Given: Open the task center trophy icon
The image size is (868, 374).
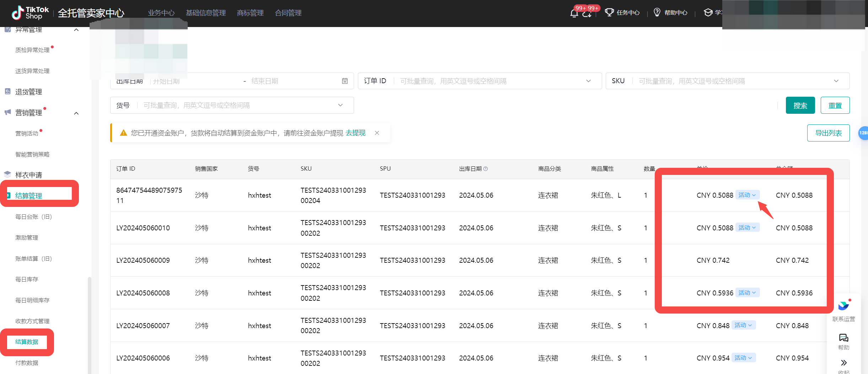Looking at the screenshot, I should point(609,12).
